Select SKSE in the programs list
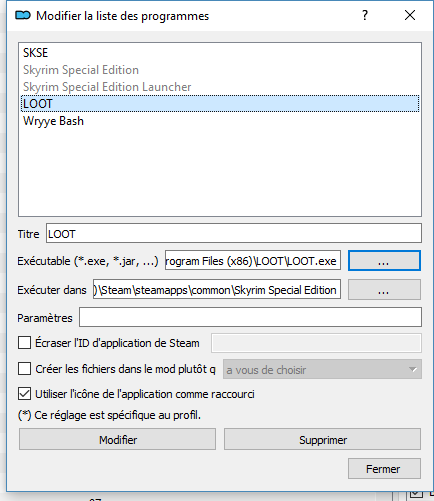The height and width of the screenshot is (501, 434). click(x=220, y=53)
